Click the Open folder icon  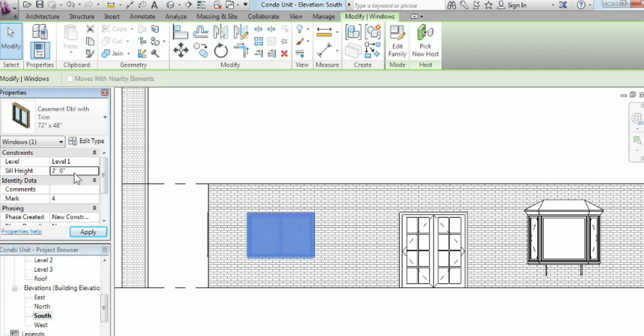(x=27, y=5)
